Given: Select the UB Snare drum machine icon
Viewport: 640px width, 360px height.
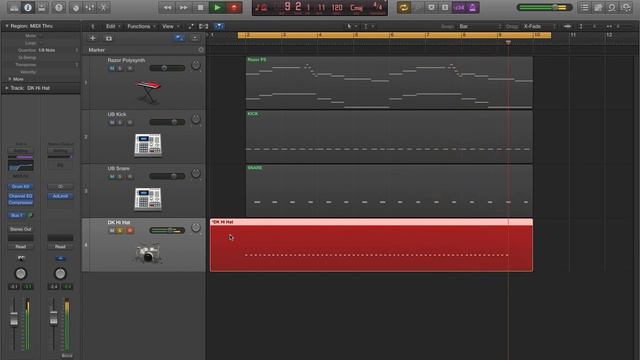Looking at the screenshot, I should click(x=148, y=199).
